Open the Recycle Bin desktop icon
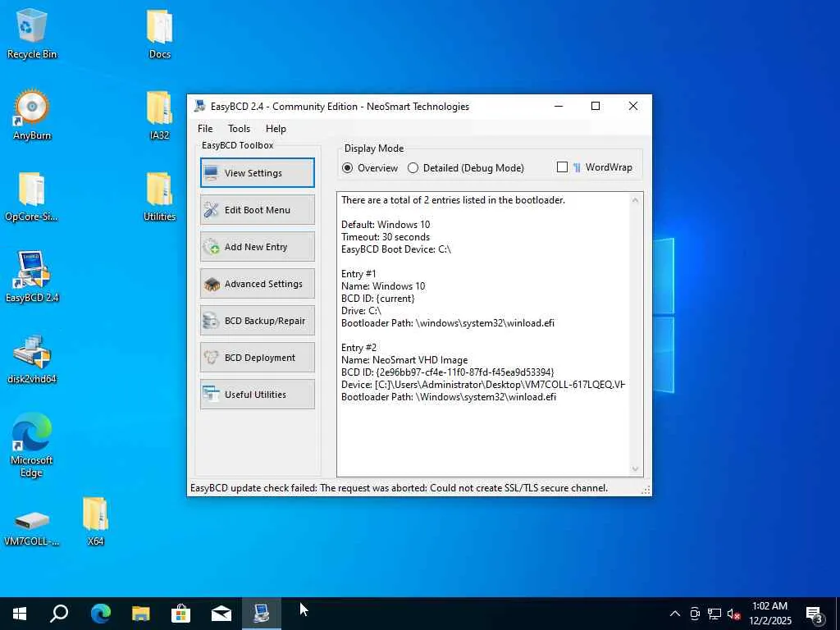 [32, 33]
